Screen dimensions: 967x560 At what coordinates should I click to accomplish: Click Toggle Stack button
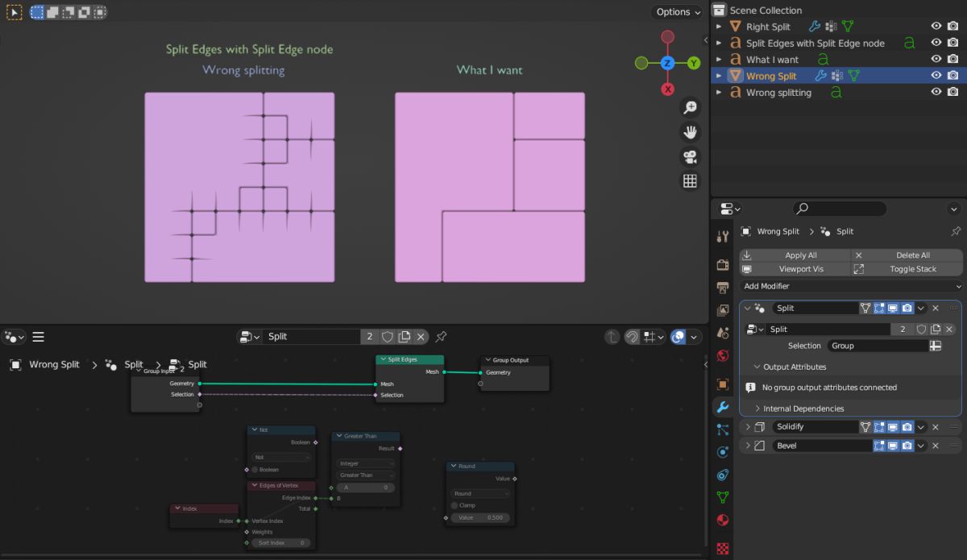tap(907, 269)
